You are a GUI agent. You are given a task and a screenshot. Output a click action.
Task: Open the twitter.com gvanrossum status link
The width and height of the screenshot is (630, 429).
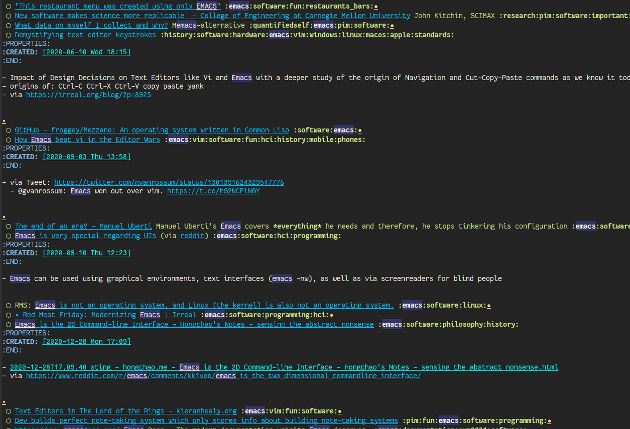tap(169, 182)
